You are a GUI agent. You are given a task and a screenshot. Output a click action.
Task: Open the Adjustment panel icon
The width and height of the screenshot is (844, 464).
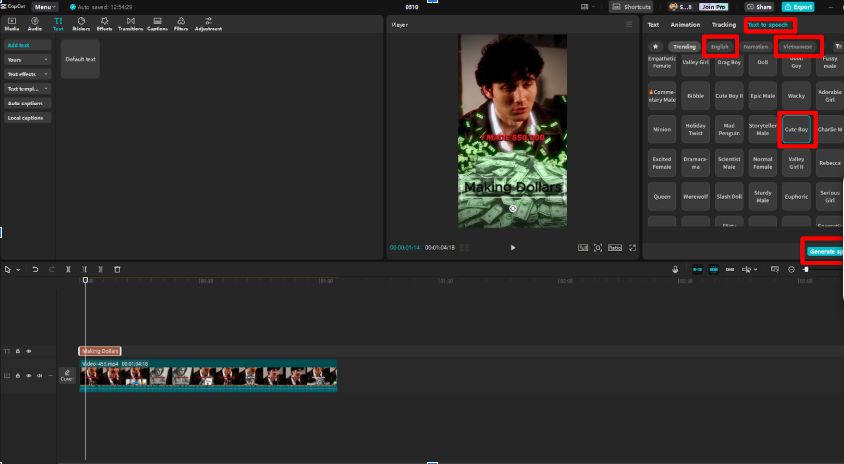(208, 24)
